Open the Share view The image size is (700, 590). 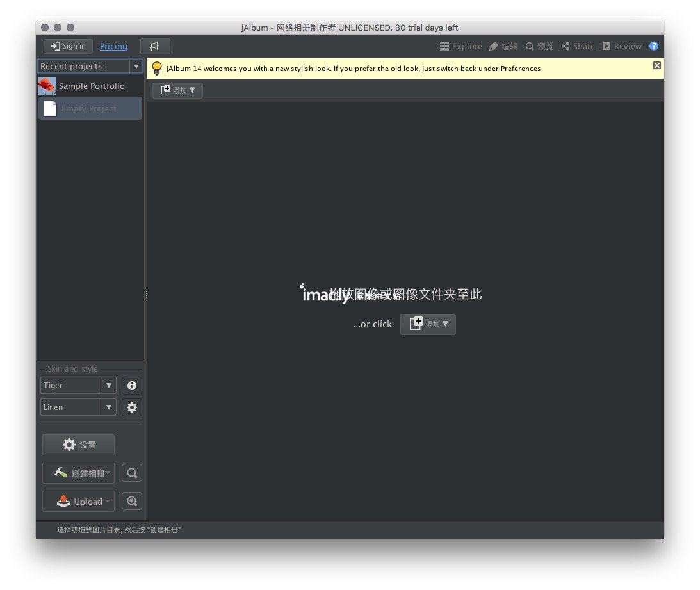click(578, 47)
